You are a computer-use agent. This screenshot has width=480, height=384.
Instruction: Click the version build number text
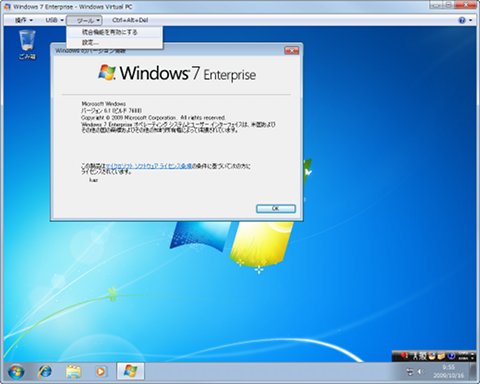[x=112, y=110]
